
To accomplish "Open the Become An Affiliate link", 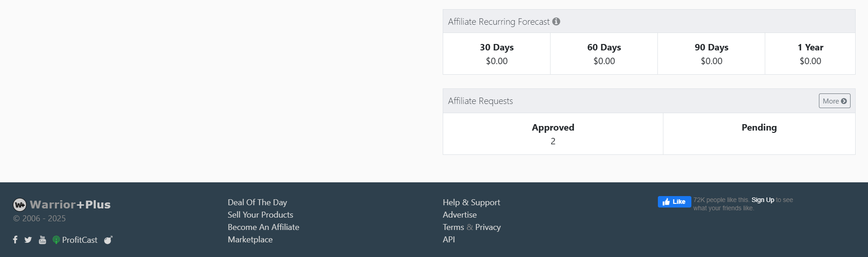I will coord(263,227).
